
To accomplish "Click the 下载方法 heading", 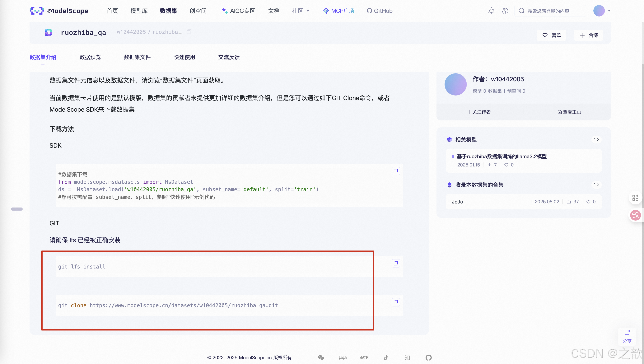I will (x=62, y=129).
